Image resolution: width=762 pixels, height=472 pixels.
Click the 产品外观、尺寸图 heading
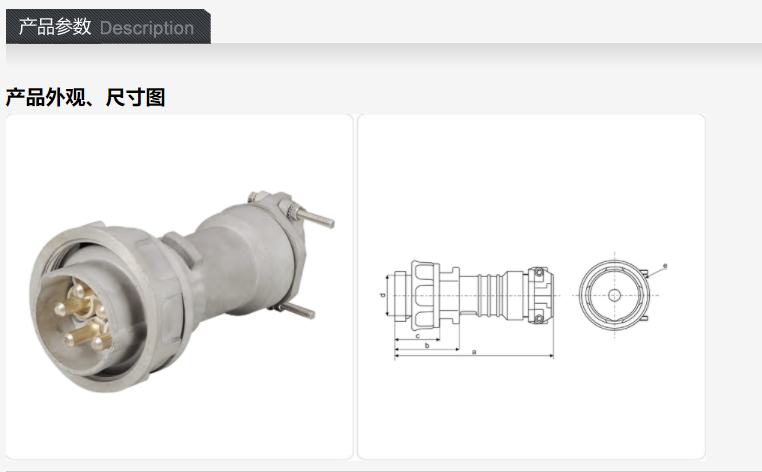coord(86,97)
